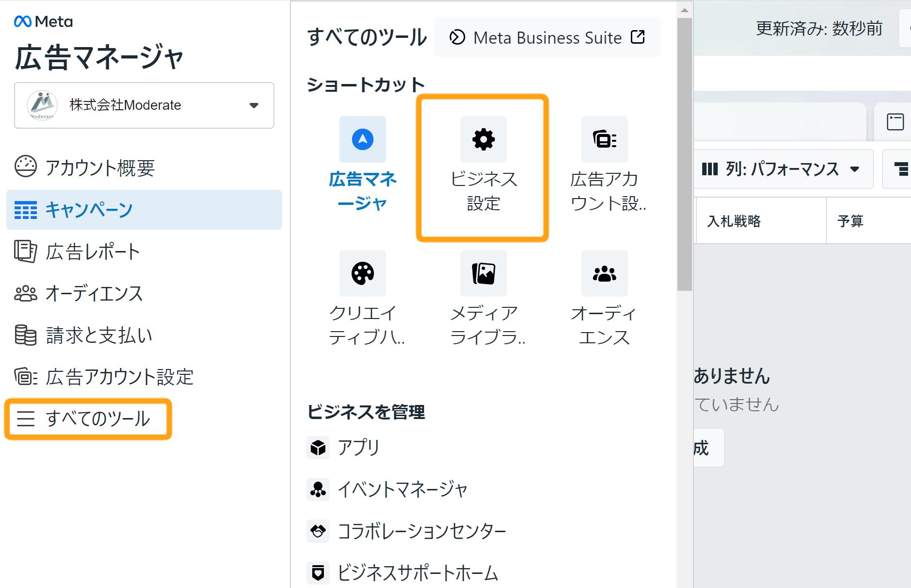Select アカウント概要 in the sidebar

pos(144,168)
